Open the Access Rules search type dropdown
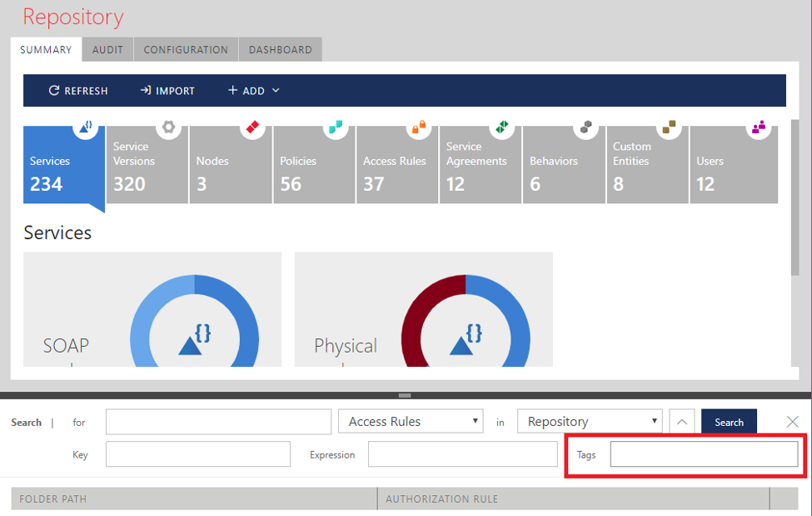The width and height of the screenshot is (812, 516). (x=411, y=422)
